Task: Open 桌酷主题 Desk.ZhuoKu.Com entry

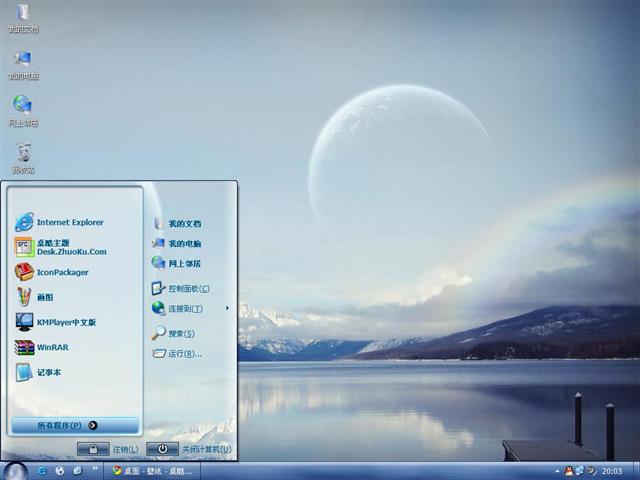Action: point(61,247)
